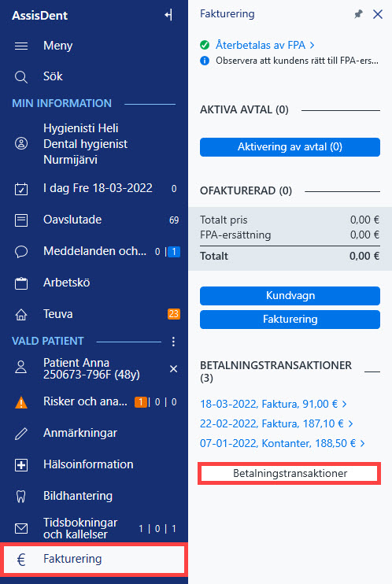Click the Fakturering panel title

227,14
